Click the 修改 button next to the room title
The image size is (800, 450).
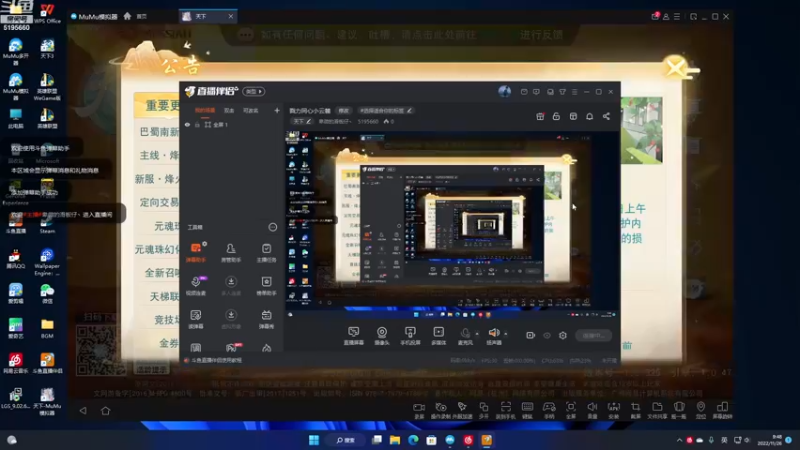tap(344, 110)
